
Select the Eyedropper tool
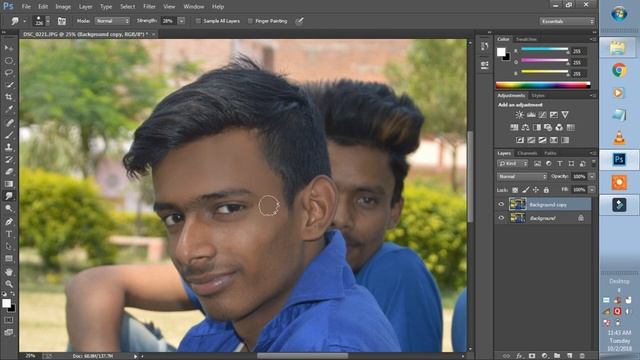[x=9, y=109]
